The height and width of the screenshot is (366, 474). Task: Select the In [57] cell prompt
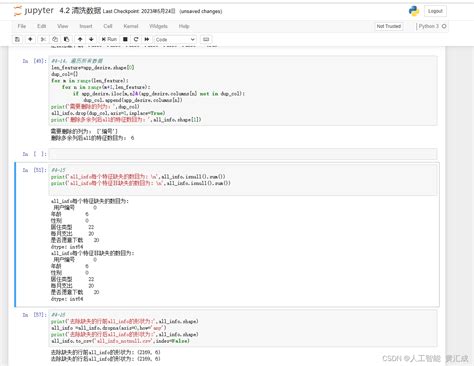(35, 315)
